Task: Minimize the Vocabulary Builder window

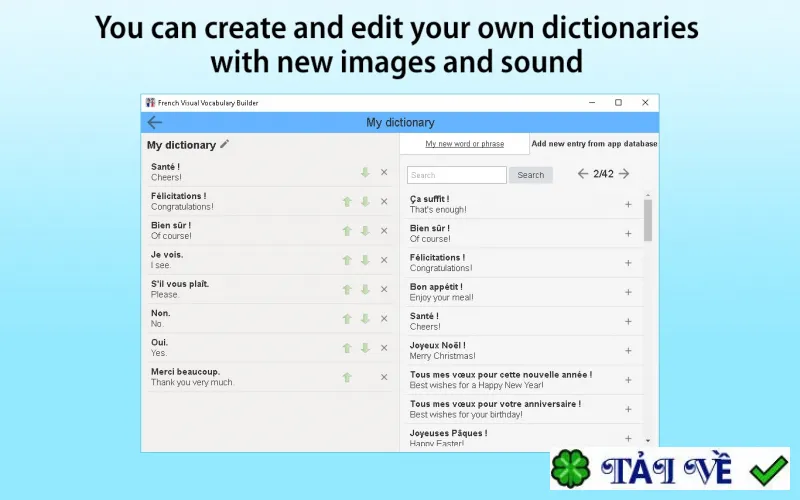Action: [592, 103]
